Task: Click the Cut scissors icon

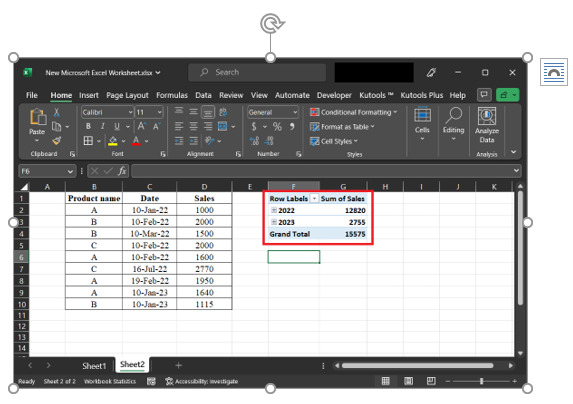Action: [x=57, y=112]
